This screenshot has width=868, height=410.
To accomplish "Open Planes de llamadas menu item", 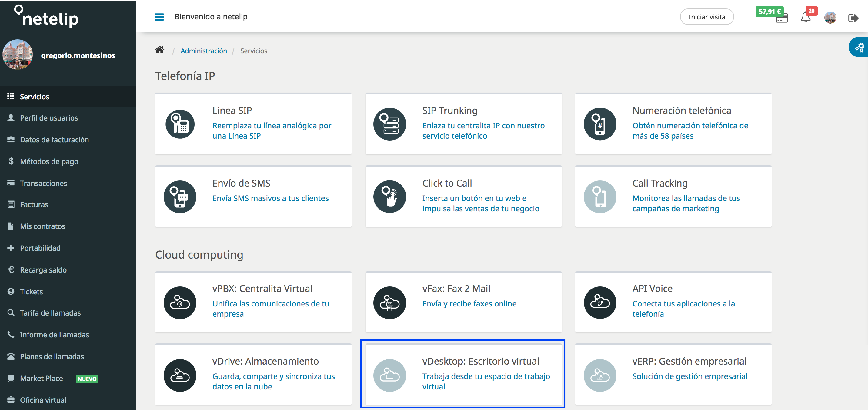I will pos(68,356).
